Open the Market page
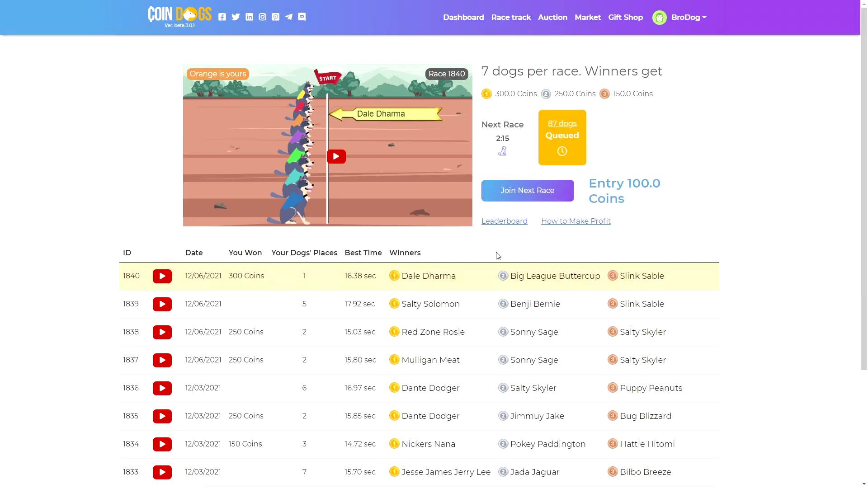This screenshot has width=868, height=488. (x=588, y=18)
